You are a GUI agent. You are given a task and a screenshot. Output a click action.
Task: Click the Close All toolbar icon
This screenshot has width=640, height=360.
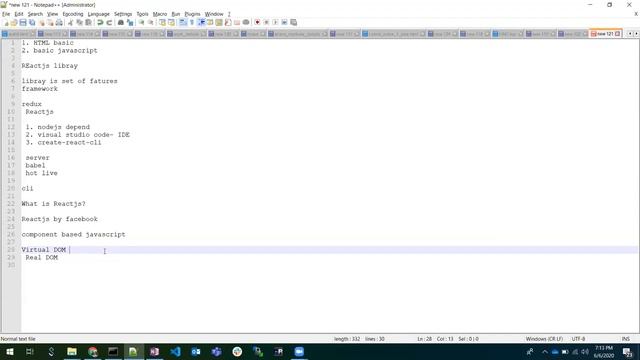(50, 22)
